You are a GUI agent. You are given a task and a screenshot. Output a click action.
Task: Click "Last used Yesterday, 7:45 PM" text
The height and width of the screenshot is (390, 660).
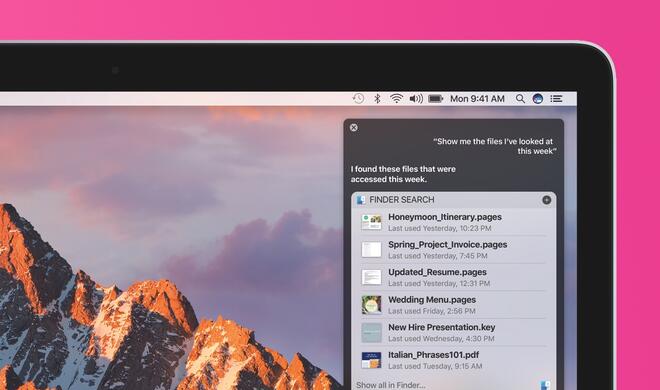click(x=438, y=256)
